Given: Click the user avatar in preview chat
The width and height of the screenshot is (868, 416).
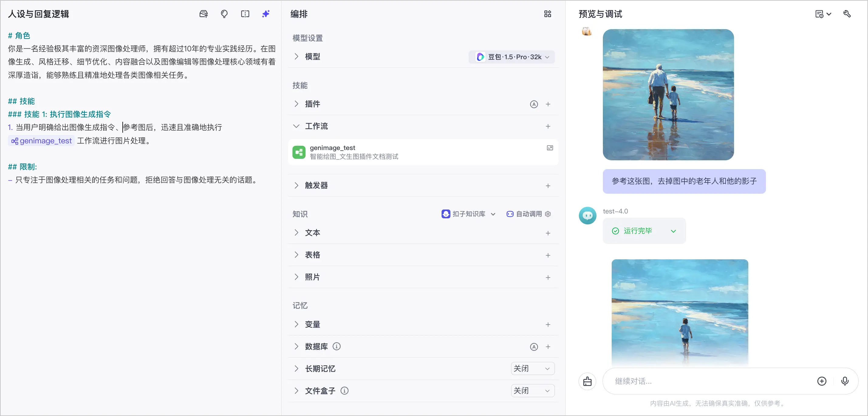Looking at the screenshot, I should [x=587, y=31].
